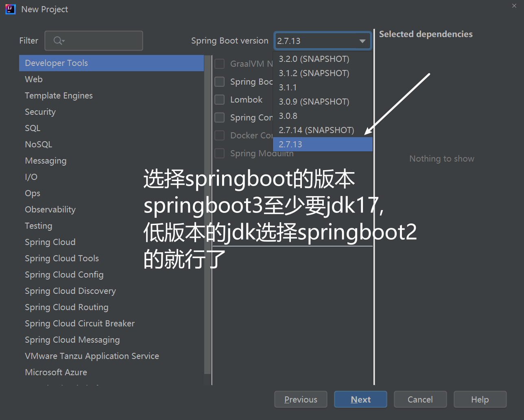Select the Spring Cloud category

click(x=111, y=242)
